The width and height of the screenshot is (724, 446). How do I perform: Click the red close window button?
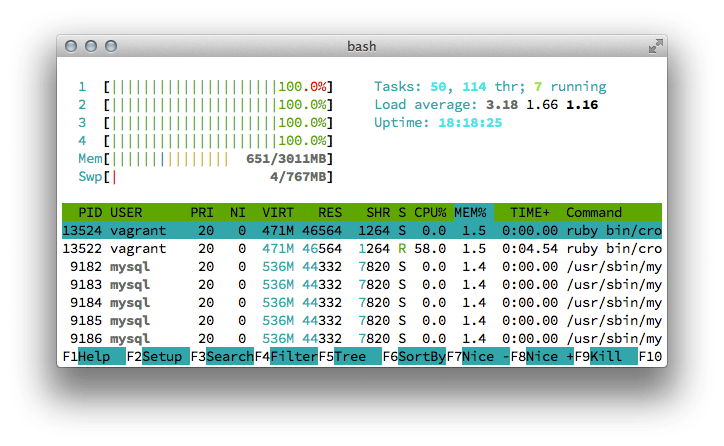71,46
